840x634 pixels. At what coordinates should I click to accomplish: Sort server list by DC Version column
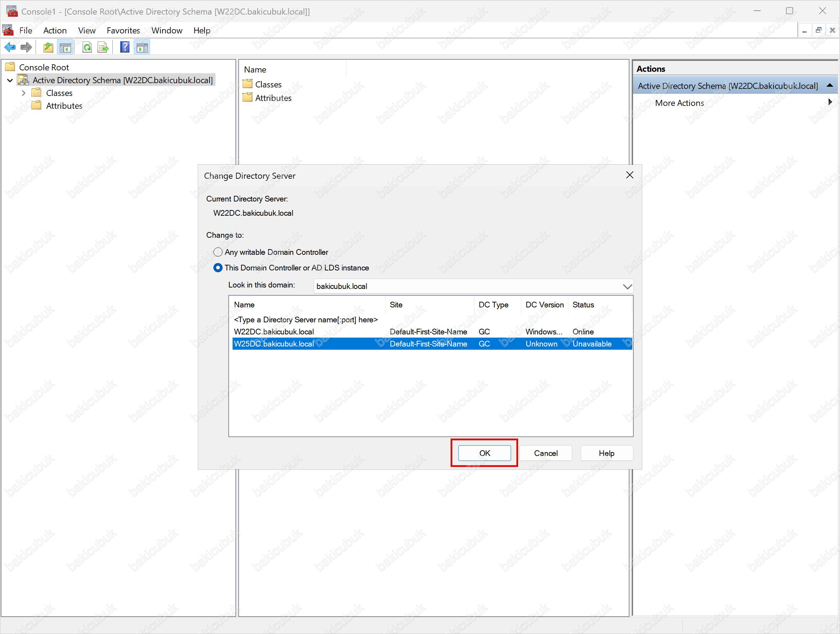(x=544, y=305)
